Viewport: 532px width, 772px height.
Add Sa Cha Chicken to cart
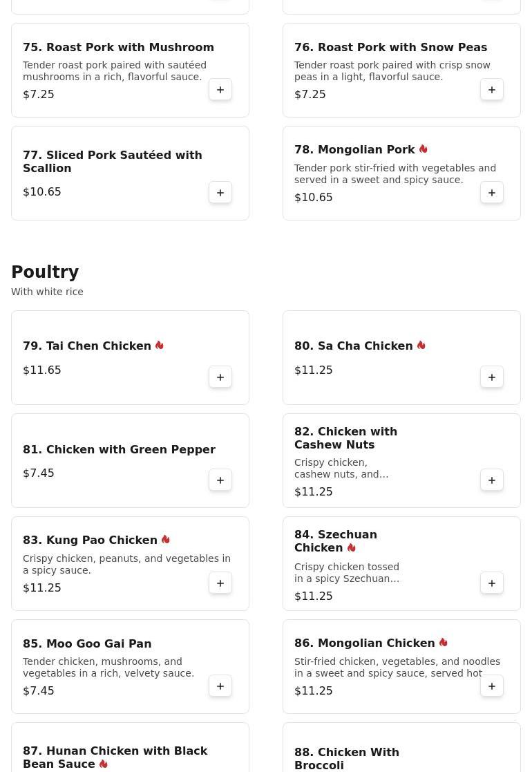[x=492, y=377]
